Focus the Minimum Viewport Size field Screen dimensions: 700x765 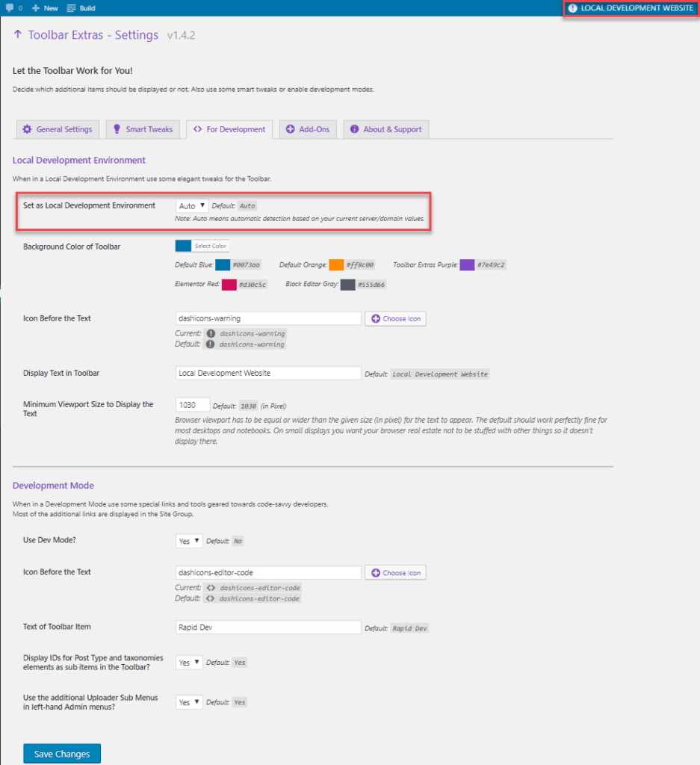tap(193, 405)
